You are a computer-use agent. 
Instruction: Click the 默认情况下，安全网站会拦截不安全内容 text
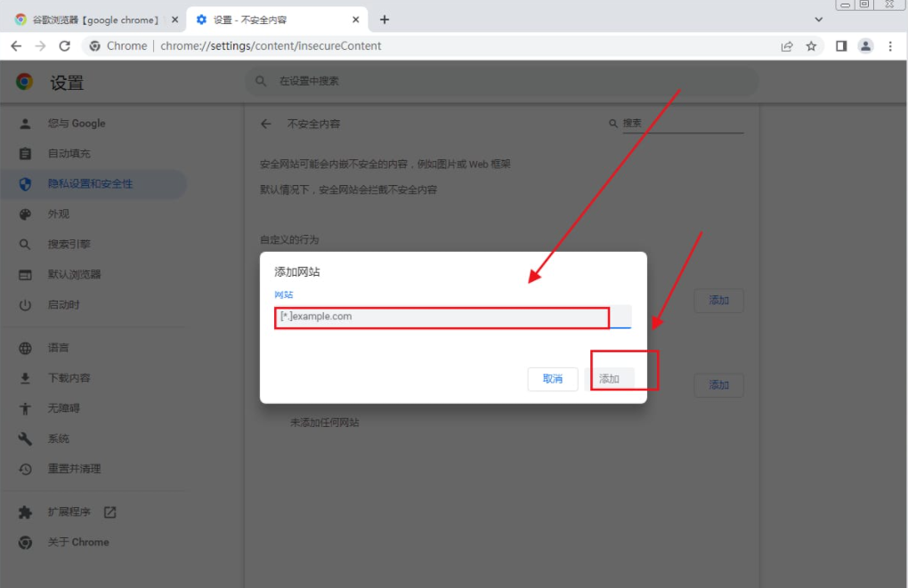(x=349, y=189)
